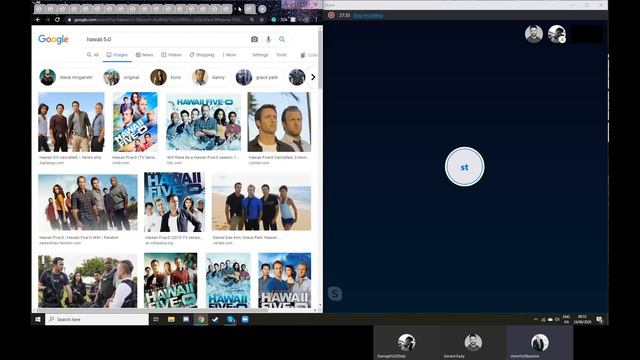Image resolution: width=640 pixels, height=360 pixels.
Task: Open the Videos tab
Action: coord(171,55)
